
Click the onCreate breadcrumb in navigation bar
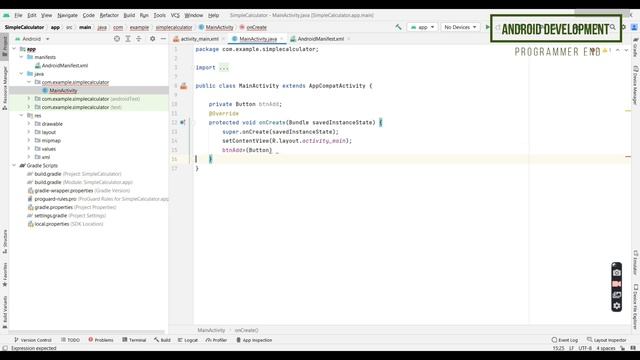[253, 27]
